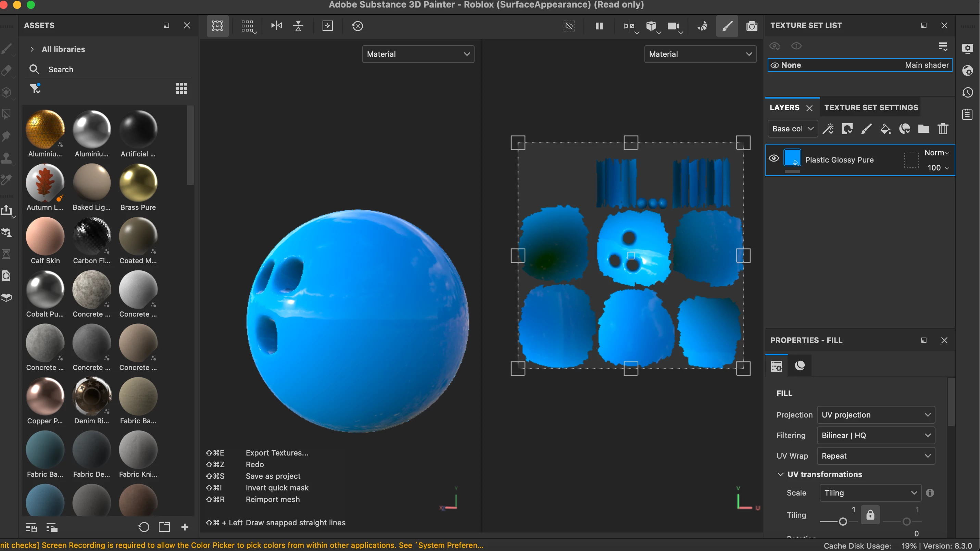Pause the viewport rendering

pyautogui.click(x=599, y=26)
